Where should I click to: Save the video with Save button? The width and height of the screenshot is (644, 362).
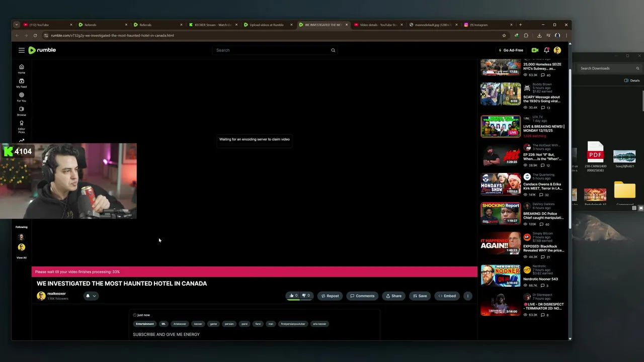tap(420, 296)
